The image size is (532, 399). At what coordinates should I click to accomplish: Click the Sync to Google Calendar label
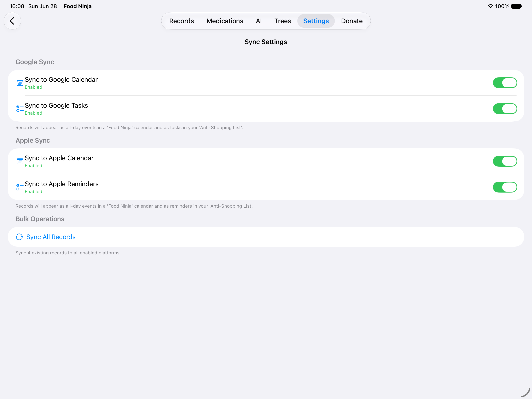tap(61, 80)
